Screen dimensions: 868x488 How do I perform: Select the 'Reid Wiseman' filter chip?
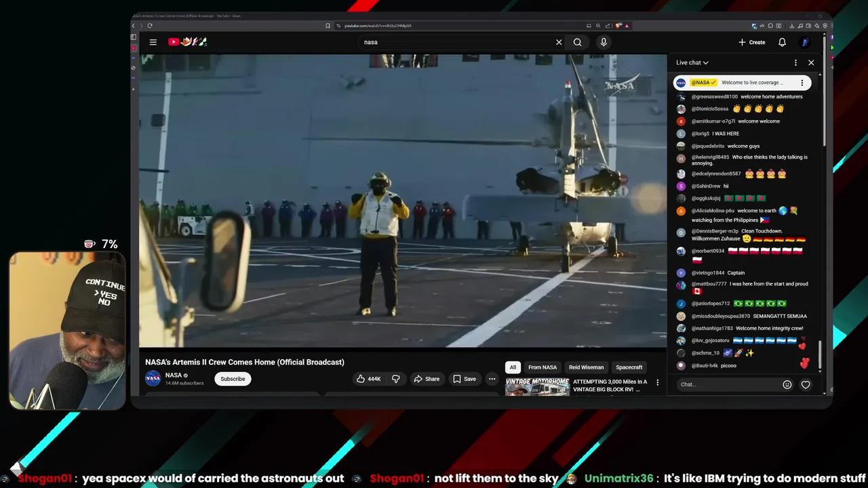click(586, 367)
